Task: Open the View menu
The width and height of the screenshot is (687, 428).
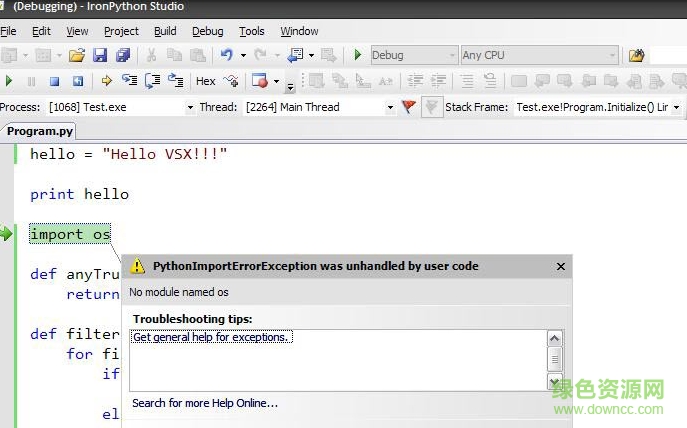Action: pyautogui.click(x=77, y=31)
